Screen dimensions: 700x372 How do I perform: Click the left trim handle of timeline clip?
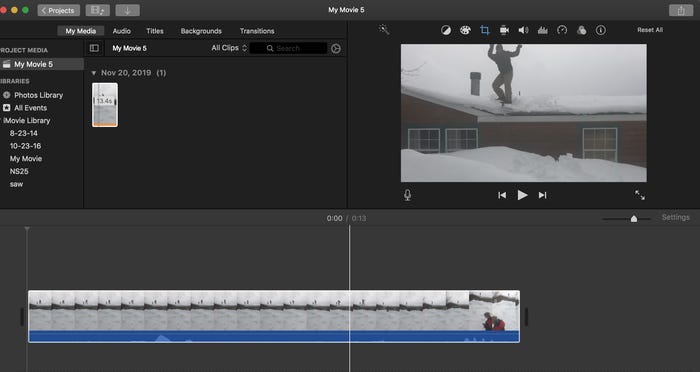(x=22, y=317)
